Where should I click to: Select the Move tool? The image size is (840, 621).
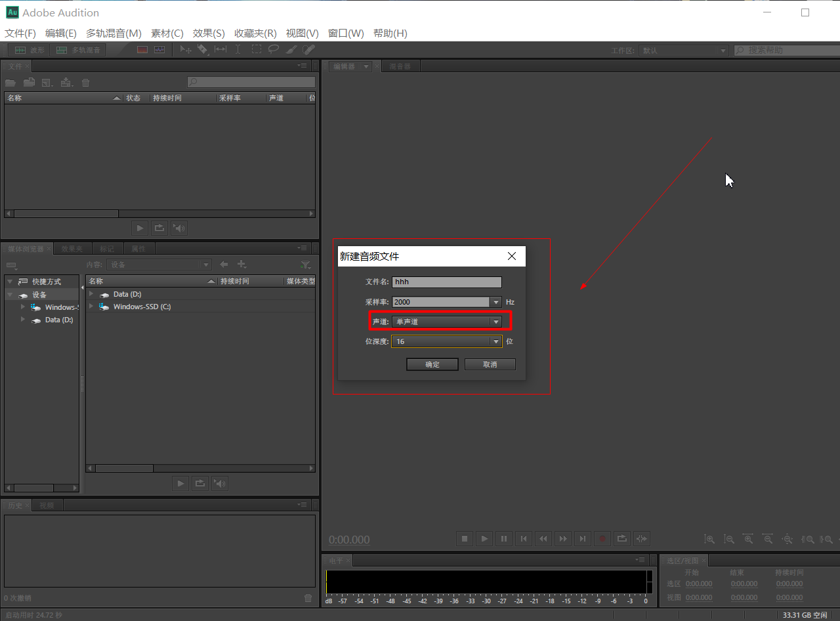pos(186,50)
